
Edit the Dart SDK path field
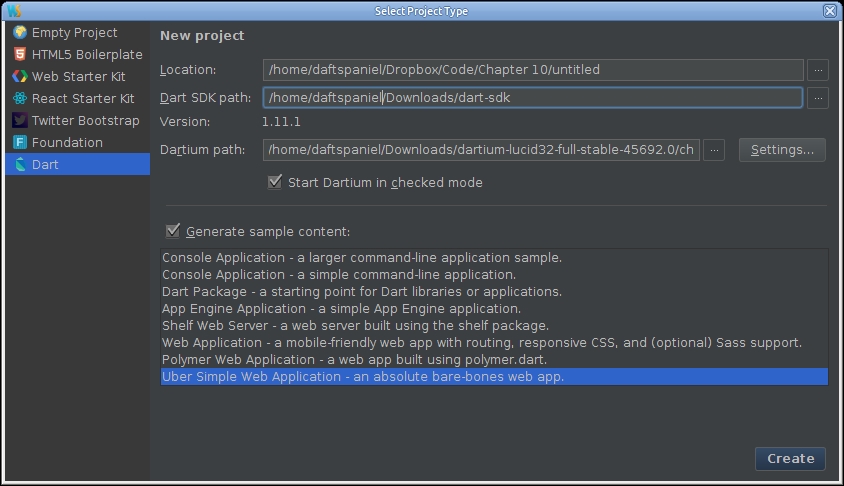pos(533,98)
